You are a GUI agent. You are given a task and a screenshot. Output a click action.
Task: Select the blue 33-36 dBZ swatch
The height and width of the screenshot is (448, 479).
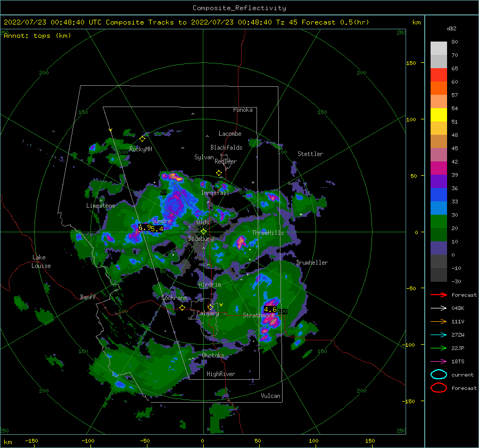coord(439,195)
